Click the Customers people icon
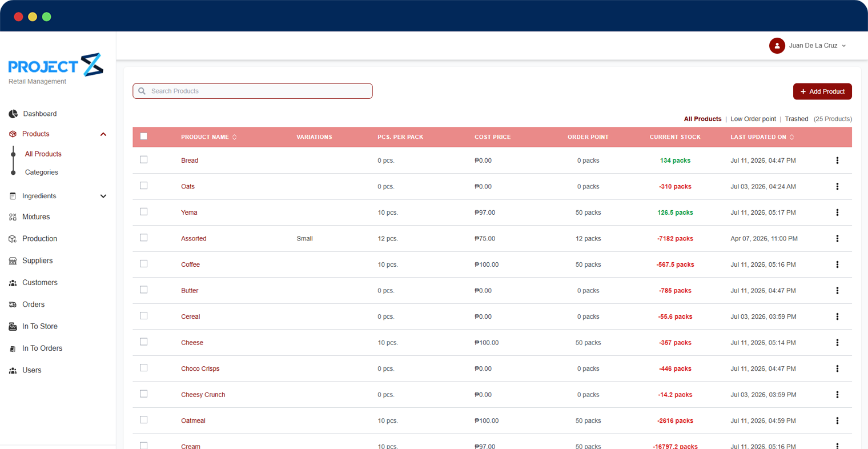The height and width of the screenshot is (449, 868). (13, 283)
